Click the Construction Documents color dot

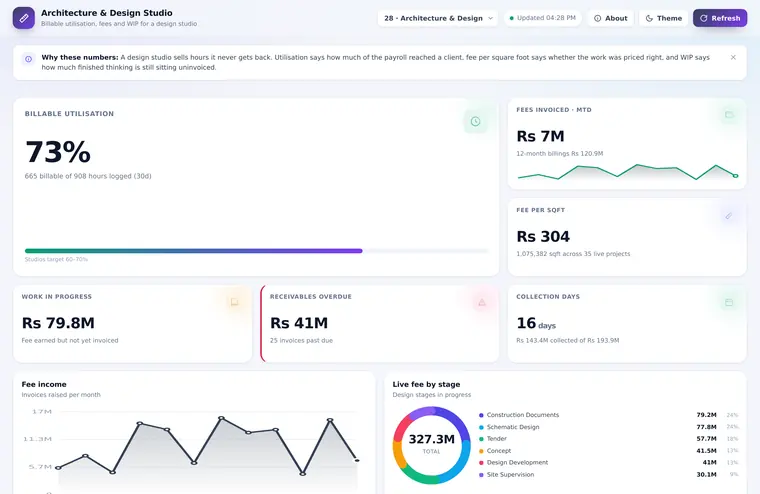pyautogui.click(x=481, y=415)
